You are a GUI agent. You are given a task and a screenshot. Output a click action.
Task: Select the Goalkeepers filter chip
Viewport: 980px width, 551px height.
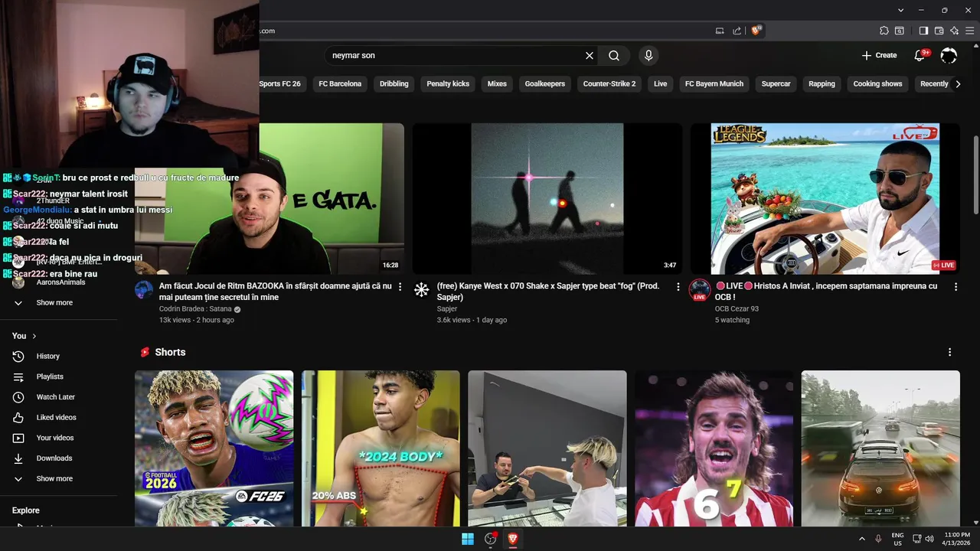(545, 84)
